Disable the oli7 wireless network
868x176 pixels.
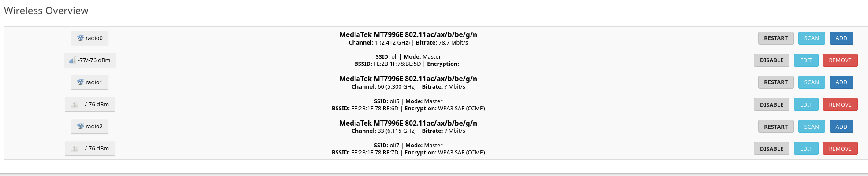(771, 149)
